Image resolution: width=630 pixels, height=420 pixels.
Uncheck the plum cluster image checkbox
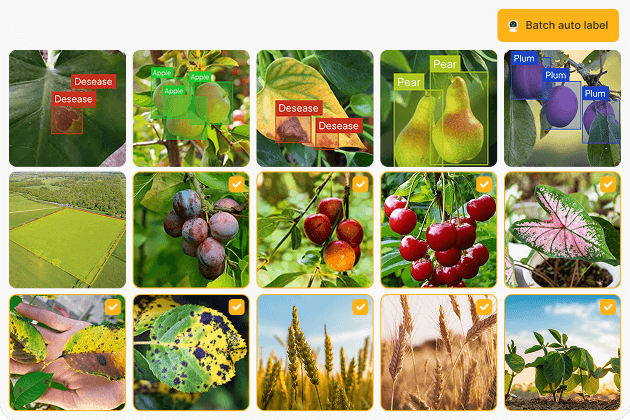237,184
